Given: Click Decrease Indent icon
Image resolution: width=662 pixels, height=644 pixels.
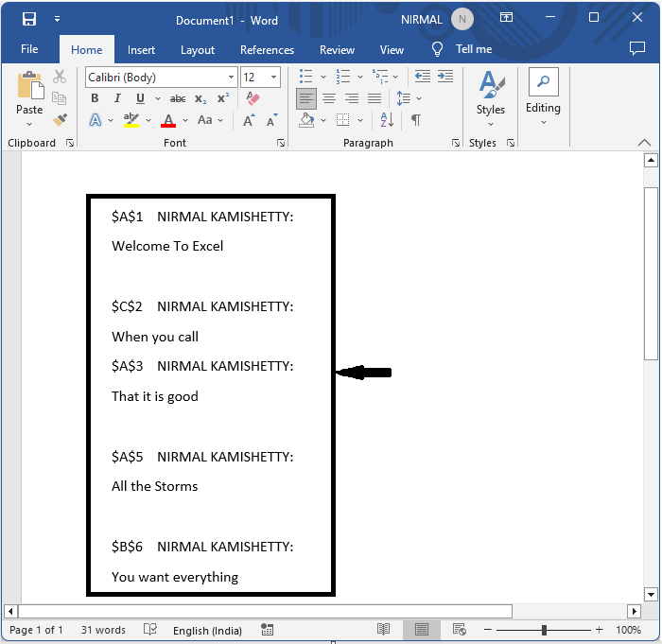Looking at the screenshot, I should (x=422, y=77).
